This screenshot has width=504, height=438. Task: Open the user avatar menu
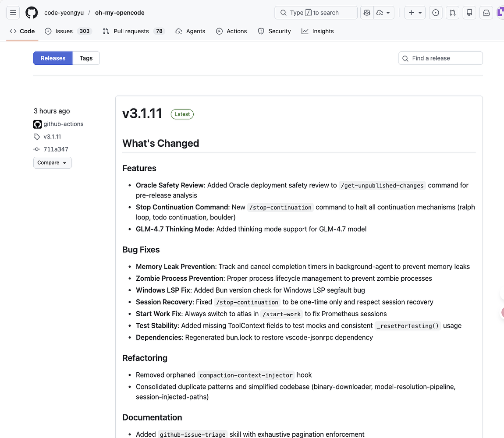click(500, 13)
